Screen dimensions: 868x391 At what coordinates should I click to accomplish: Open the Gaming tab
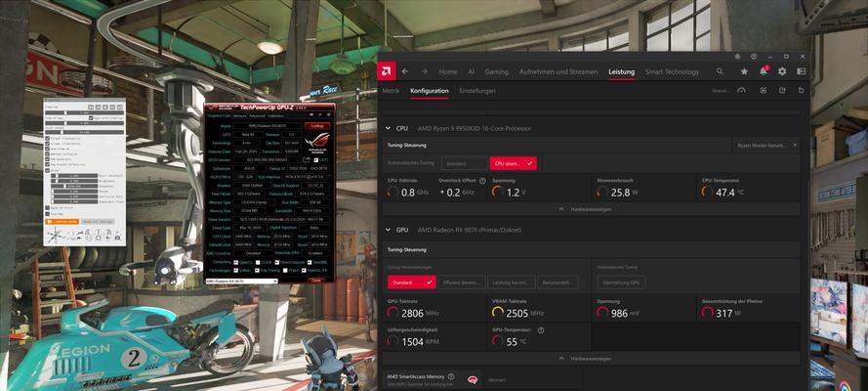tap(497, 71)
